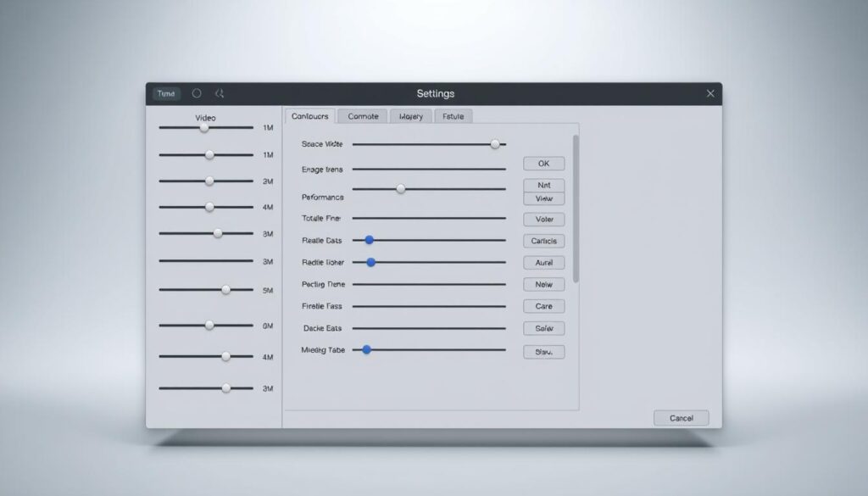Click the Video slider knob labeled 2M

[x=209, y=181]
